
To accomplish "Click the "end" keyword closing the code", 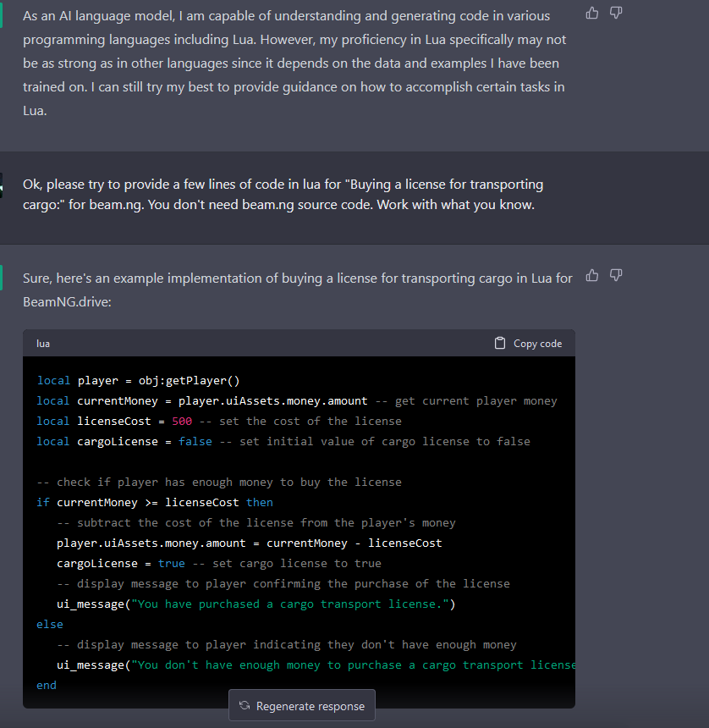I will tap(47, 685).
